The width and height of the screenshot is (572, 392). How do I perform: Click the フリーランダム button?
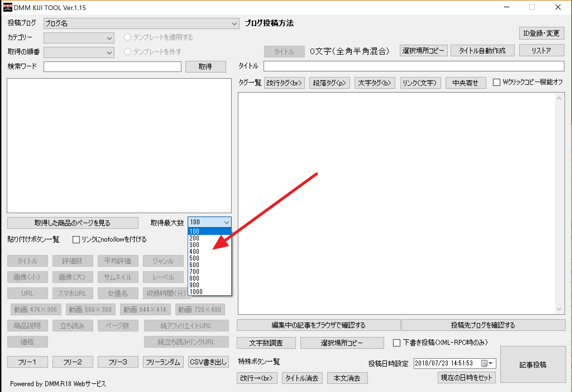point(163,362)
